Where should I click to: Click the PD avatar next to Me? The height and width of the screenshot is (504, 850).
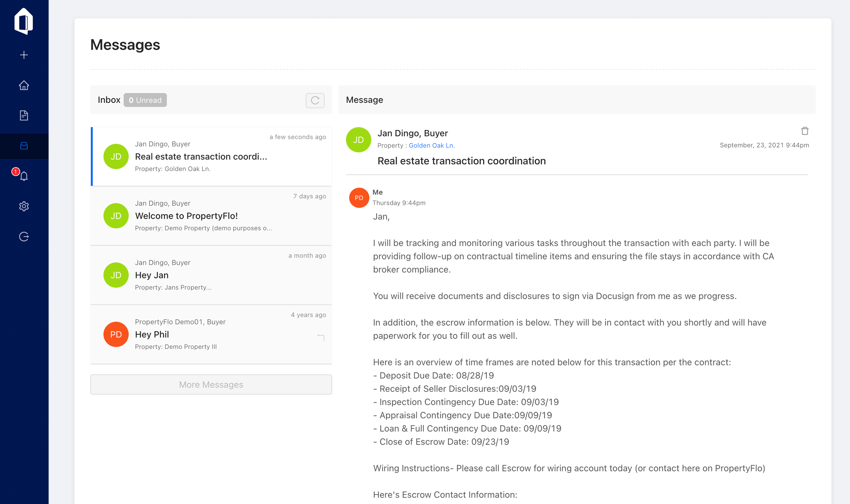(x=359, y=197)
